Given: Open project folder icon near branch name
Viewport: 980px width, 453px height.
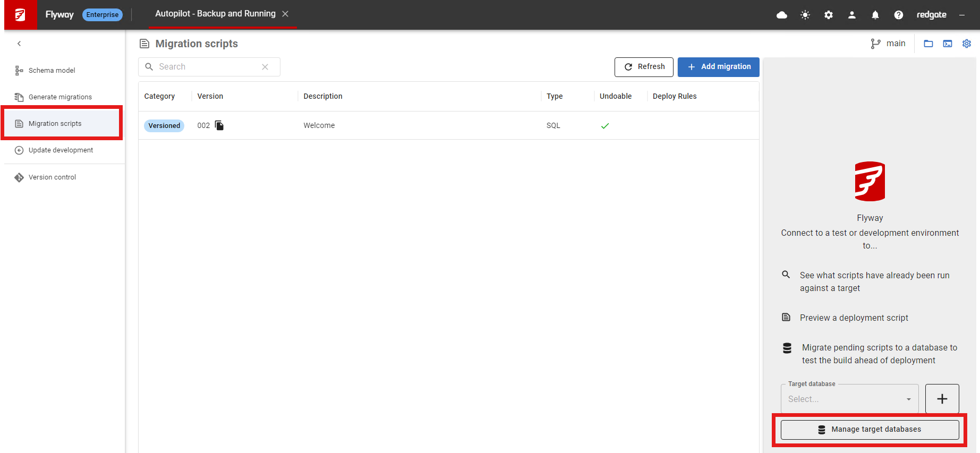Looking at the screenshot, I should 928,44.
